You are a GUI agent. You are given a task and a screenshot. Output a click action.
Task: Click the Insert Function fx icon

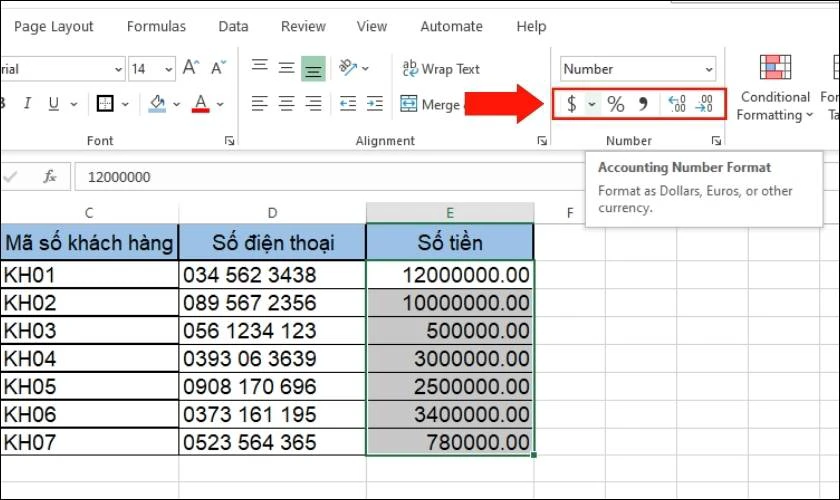coord(50,176)
